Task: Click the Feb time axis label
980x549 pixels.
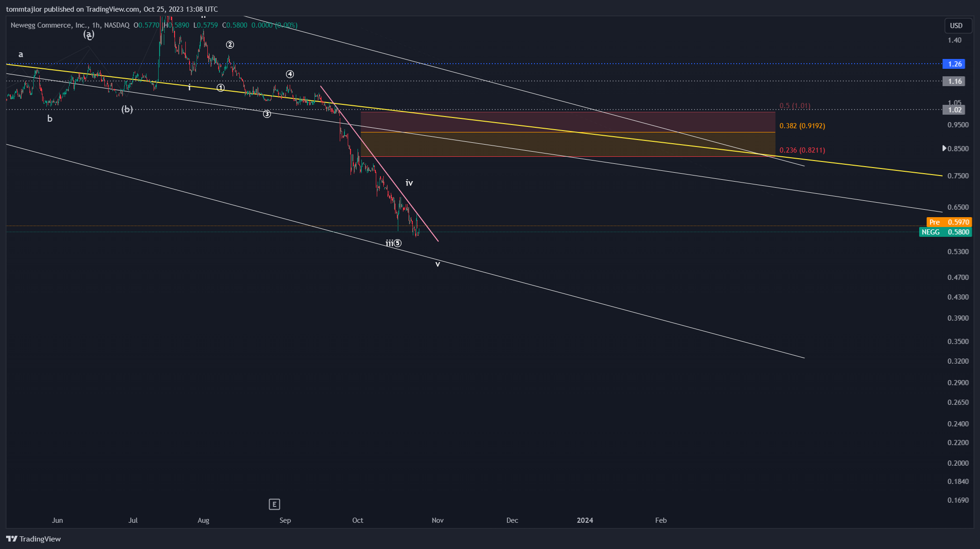Action: (661, 520)
